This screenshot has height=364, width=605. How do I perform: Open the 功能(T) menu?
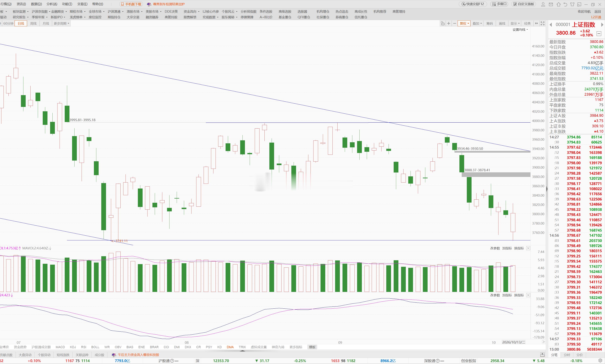(67, 4)
